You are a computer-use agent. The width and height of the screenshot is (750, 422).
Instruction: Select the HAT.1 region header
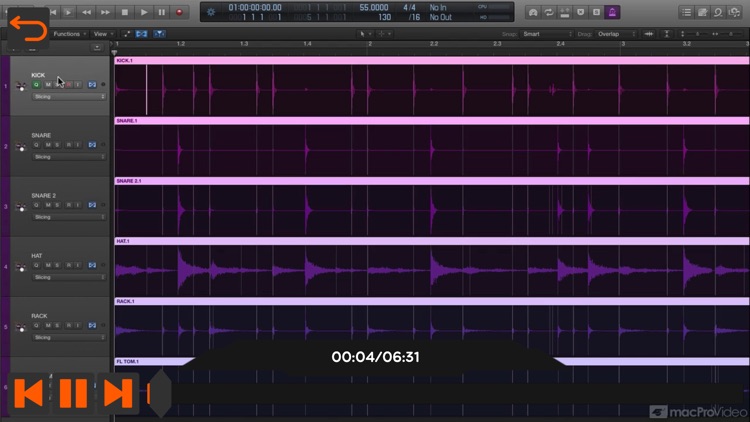click(x=432, y=242)
